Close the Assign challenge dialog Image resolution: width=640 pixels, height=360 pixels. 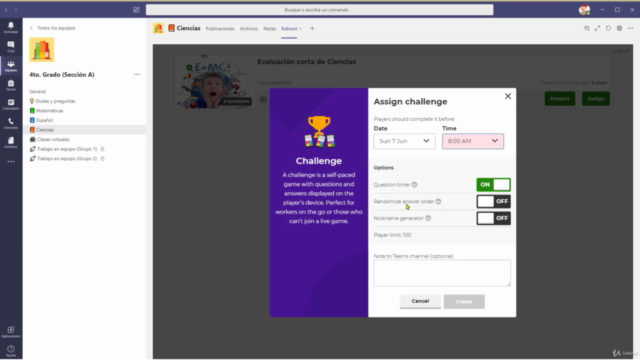(x=508, y=96)
